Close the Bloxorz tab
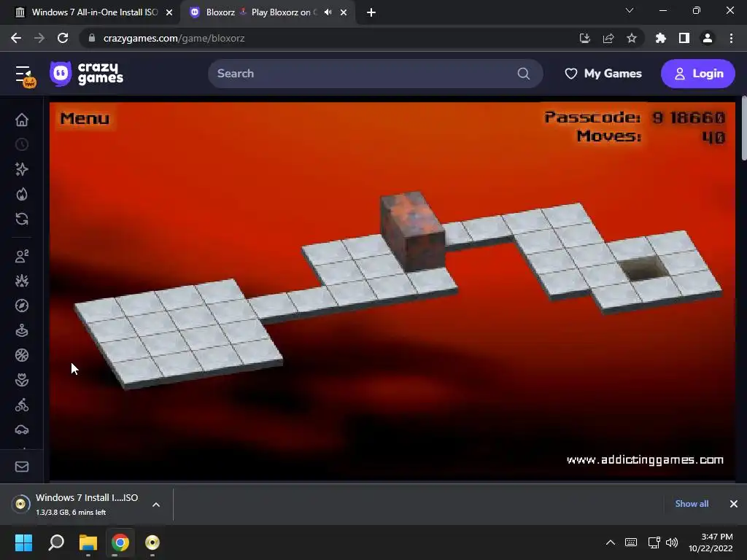 click(344, 12)
